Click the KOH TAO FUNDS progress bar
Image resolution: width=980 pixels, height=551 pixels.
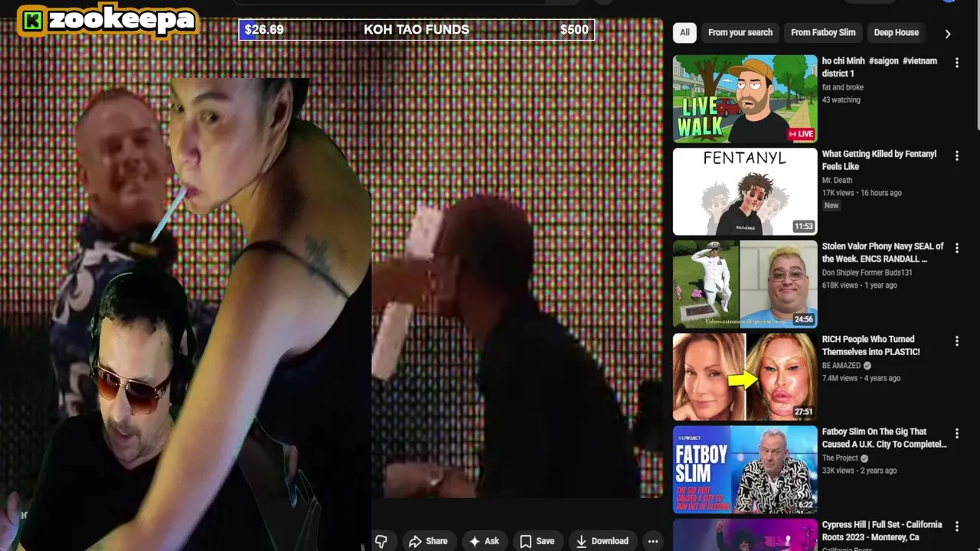[416, 30]
